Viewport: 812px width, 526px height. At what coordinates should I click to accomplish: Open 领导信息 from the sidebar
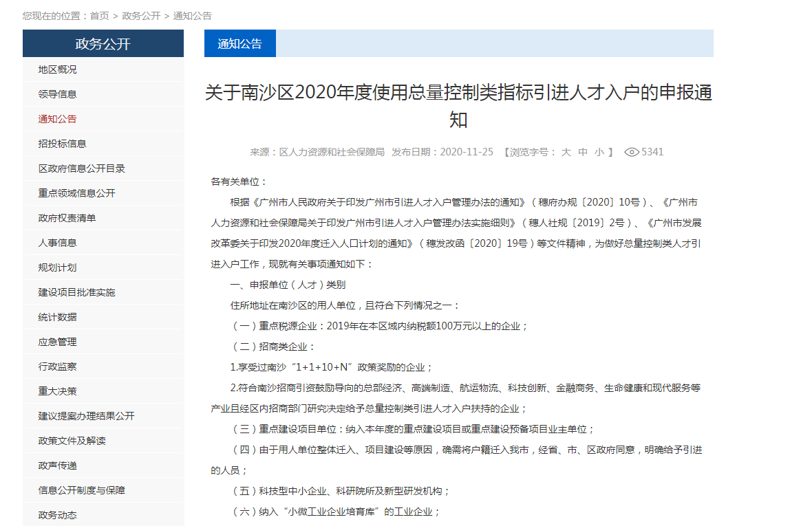click(54, 94)
